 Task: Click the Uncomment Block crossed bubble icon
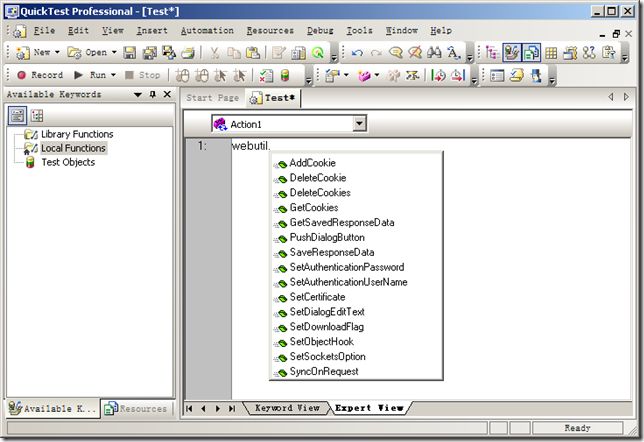(x=415, y=53)
